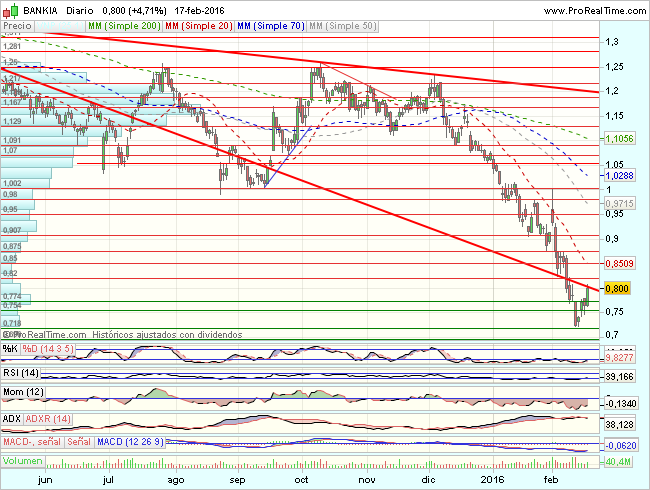
Task: Open the Diario timeframe selector
Action: coord(80,8)
